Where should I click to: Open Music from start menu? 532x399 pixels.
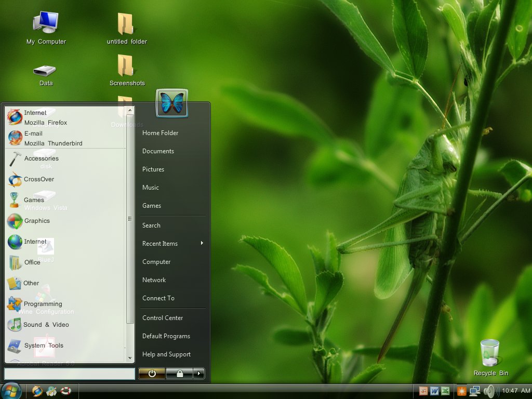[150, 188]
